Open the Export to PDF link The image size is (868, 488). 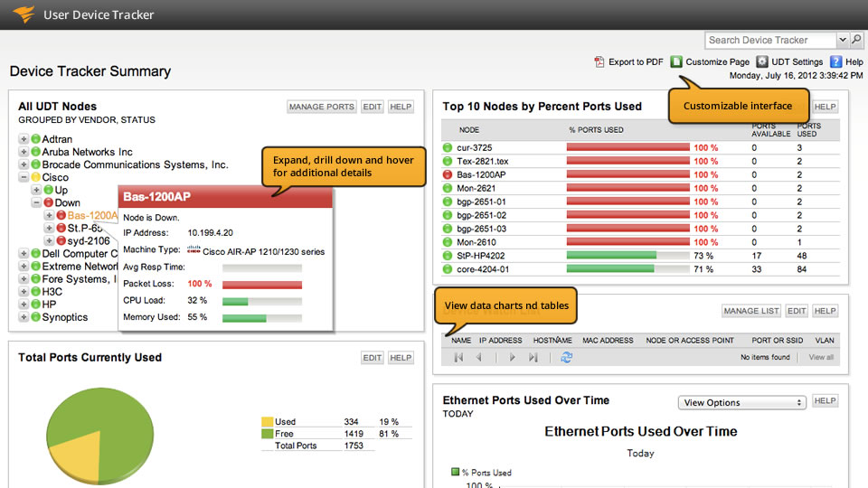636,62
